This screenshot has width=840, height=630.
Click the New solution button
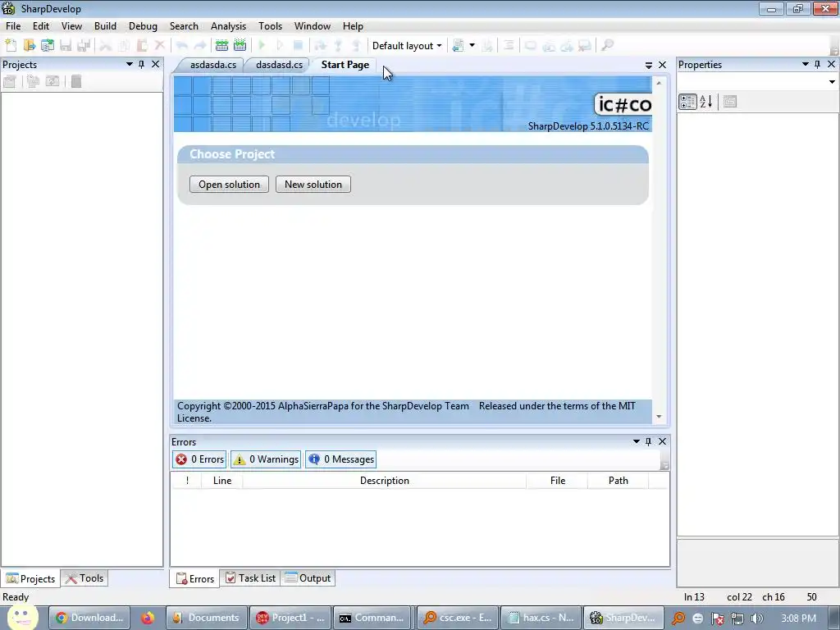313,185
